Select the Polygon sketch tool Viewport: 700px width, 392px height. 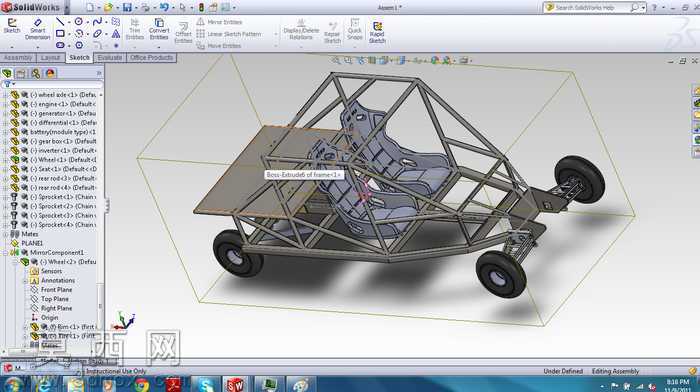click(x=79, y=45)
